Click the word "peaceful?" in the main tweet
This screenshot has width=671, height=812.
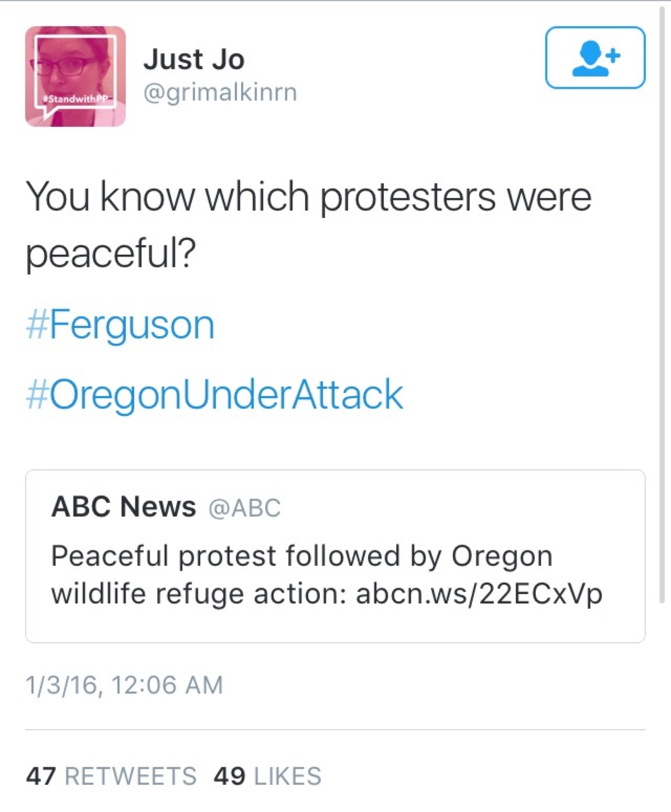coord(111,254)
